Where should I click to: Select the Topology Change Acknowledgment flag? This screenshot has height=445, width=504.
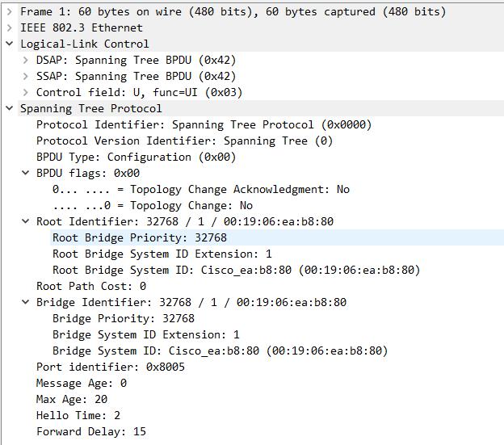200,189
